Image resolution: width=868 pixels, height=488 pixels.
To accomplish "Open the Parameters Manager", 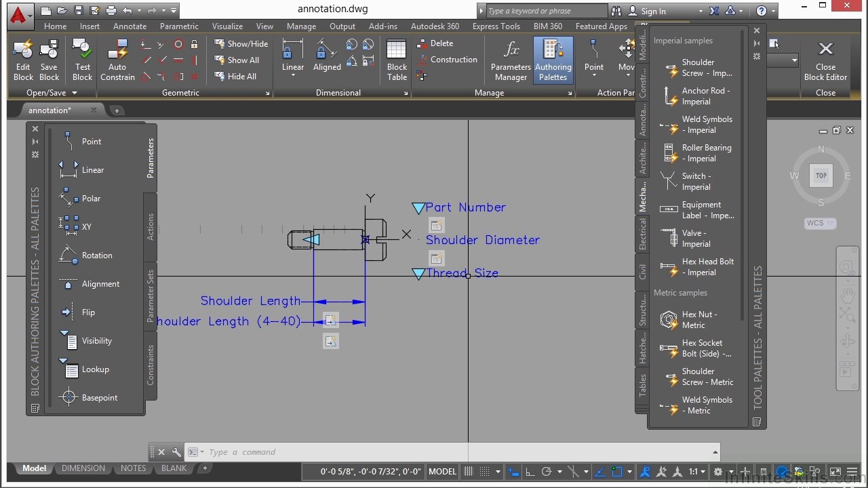I will click(x=511, y=60).
